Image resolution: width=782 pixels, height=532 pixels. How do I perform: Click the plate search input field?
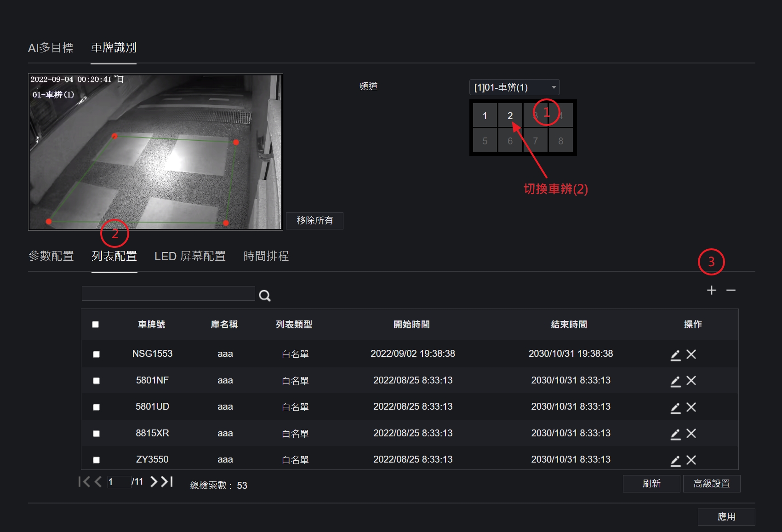[168, 293]
